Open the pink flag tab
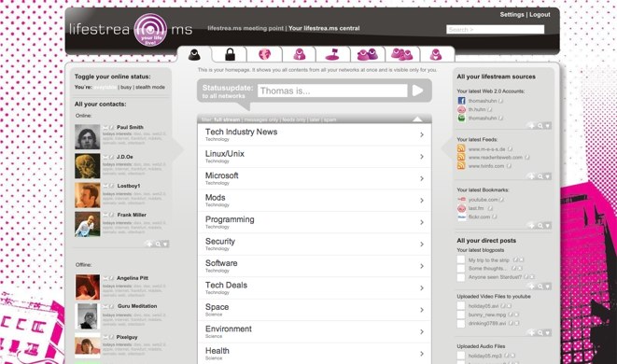This screenshot has height=364, width=617. [x=332, y=54]
